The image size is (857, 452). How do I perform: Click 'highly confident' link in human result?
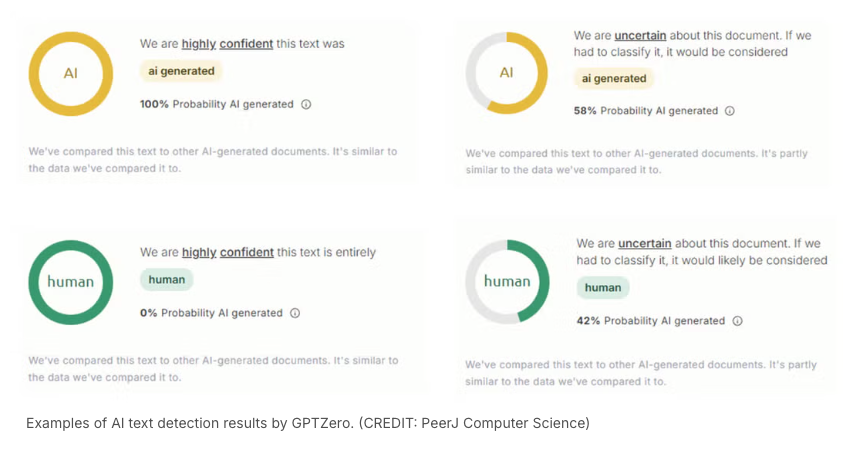pyautogui.click(x=228, y=253)
